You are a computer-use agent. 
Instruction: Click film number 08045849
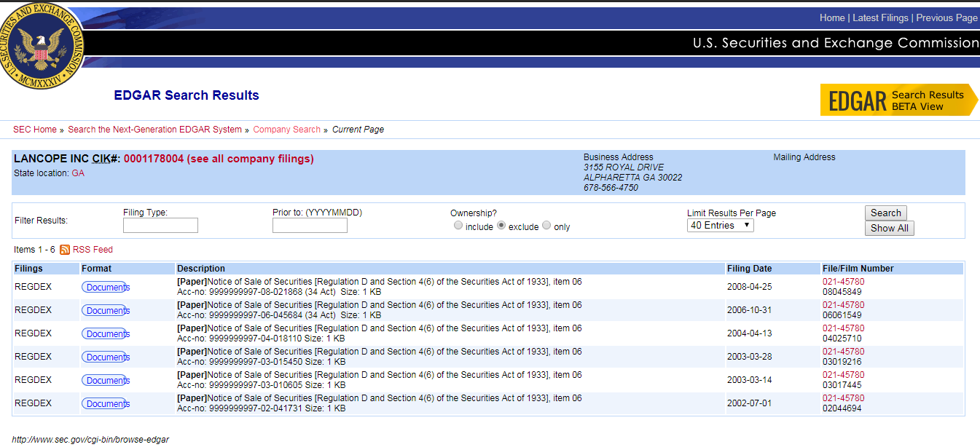842,292
